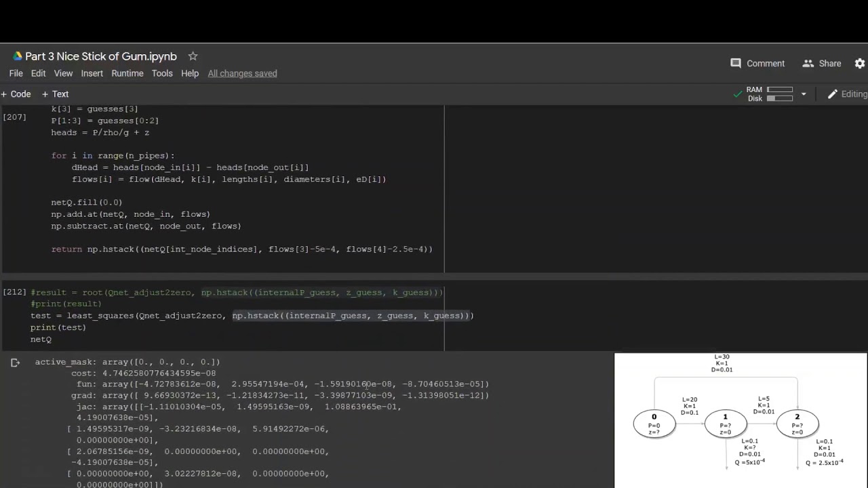This screenshot has height=488, width=868.
Task: Click the cell execution count [207]
Action: pos(15,117)
